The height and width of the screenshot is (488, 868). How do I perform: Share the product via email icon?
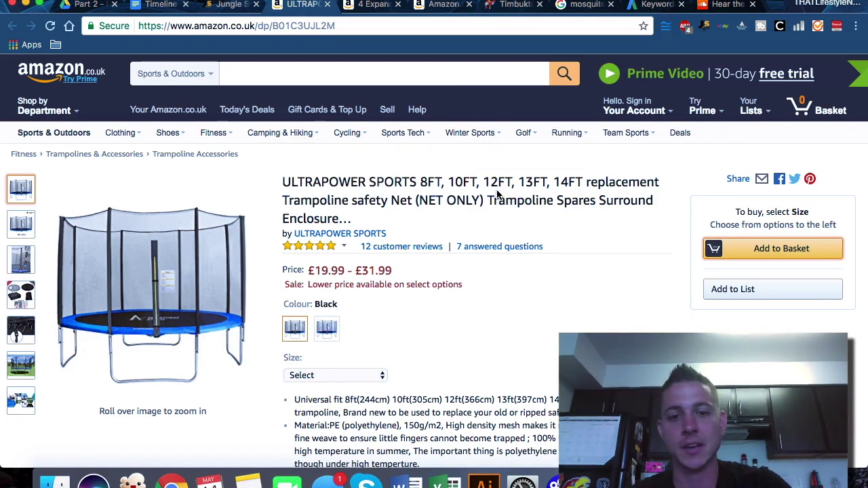762,179
